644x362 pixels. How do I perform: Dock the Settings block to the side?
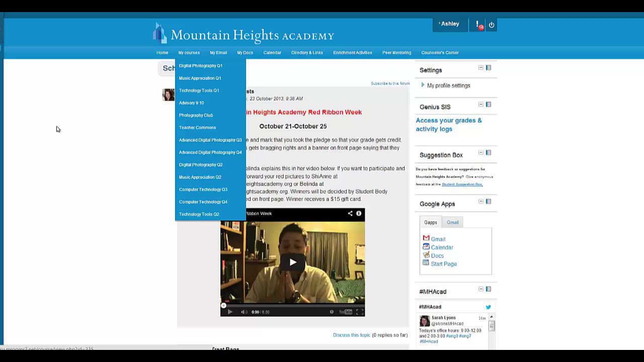click(x=489, y=67)
